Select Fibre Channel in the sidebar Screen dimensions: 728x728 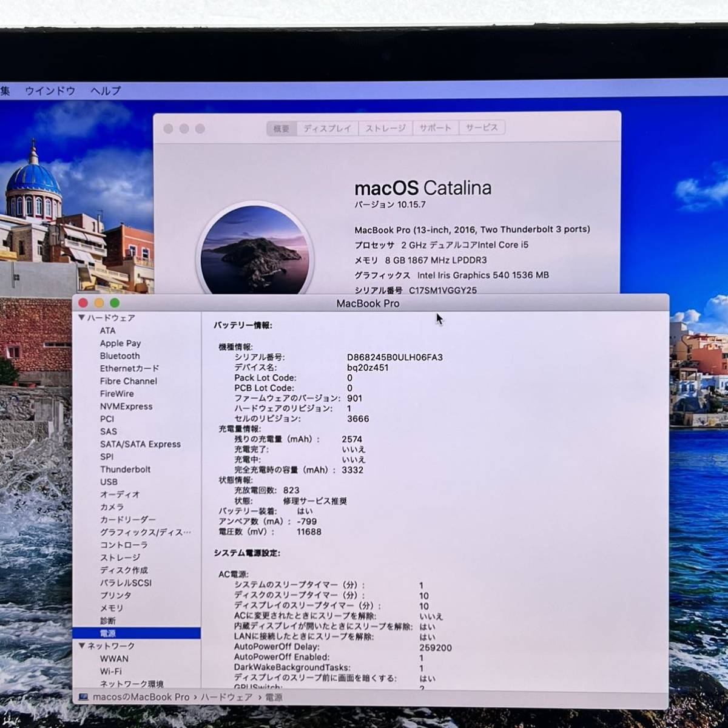128,381
